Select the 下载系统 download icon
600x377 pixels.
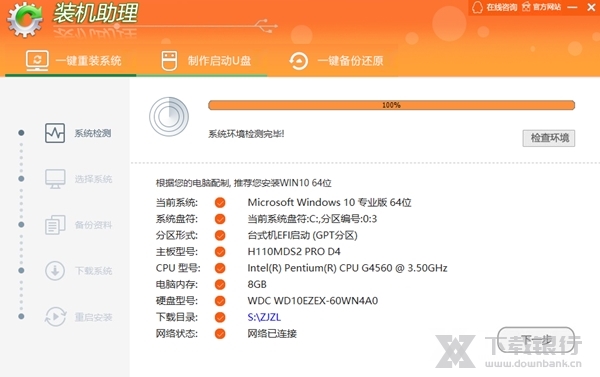(55, 271)
